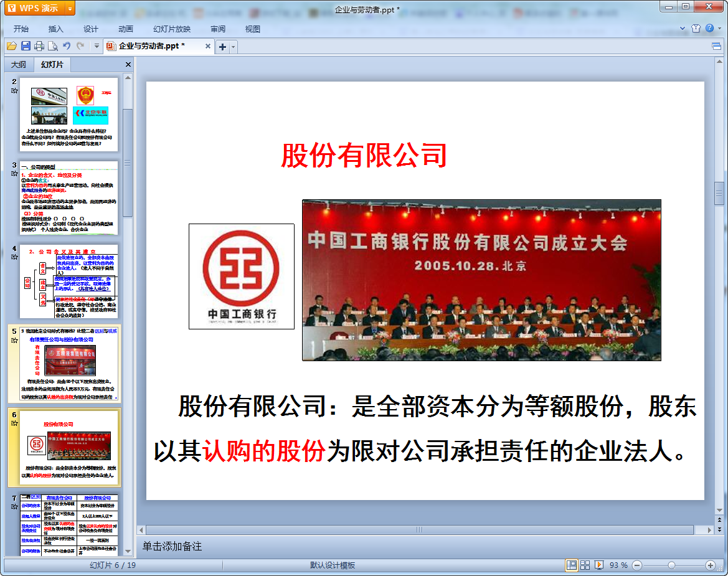Screen dimensions: 728x576
Task: Click the horizontal scroll right arrow
Action: pyautogui.click(x=709, y=529)
